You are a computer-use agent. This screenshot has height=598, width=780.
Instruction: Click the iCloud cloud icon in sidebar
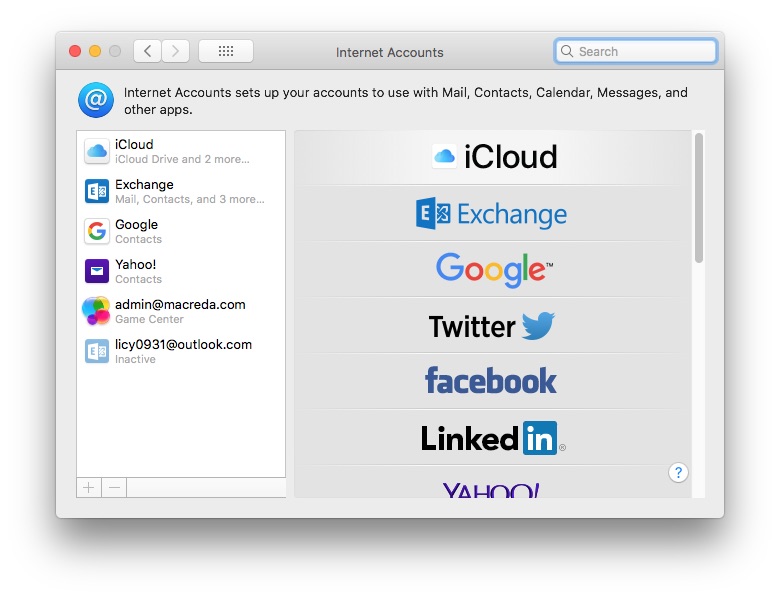(x=97, y=151)
